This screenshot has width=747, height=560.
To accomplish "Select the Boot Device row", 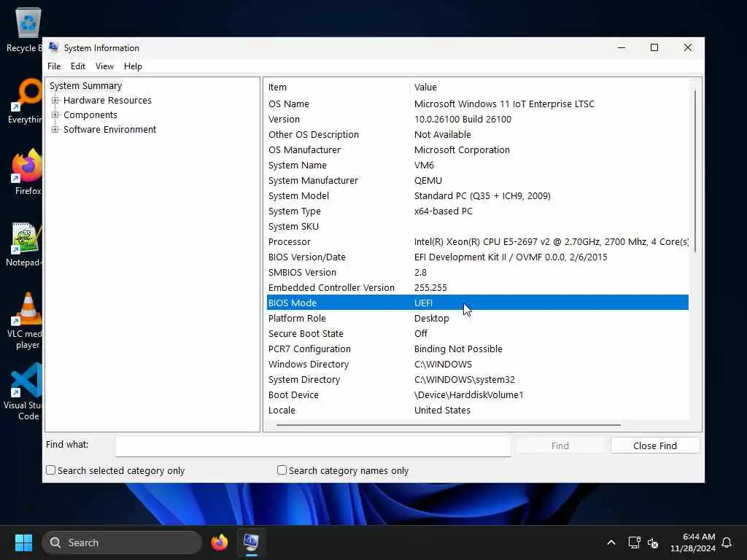I will click(x=478, y=394).
